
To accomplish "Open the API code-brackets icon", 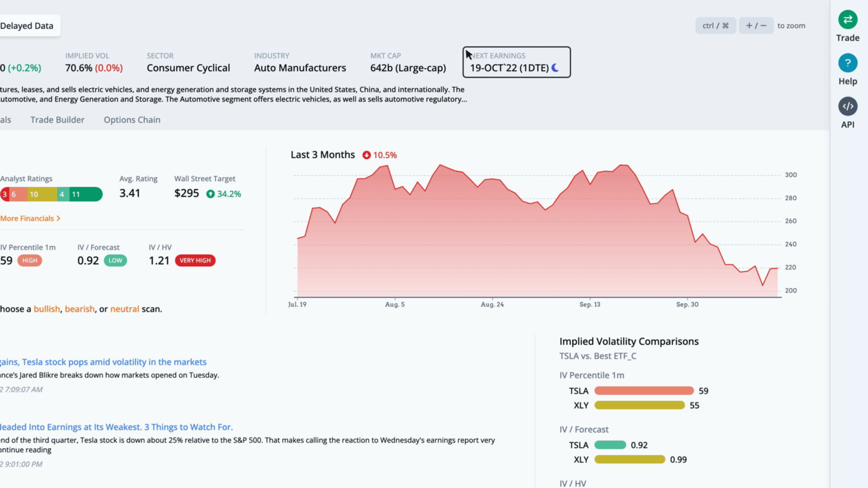I will click(x=848, y=106).
